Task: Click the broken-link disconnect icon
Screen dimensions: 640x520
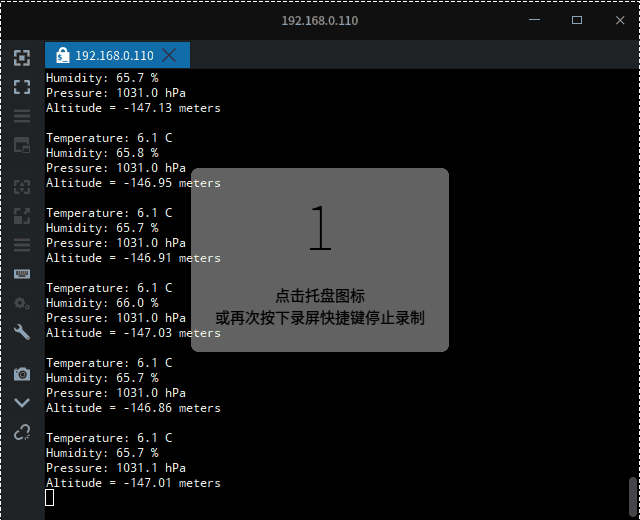Action: pos(22,432)
